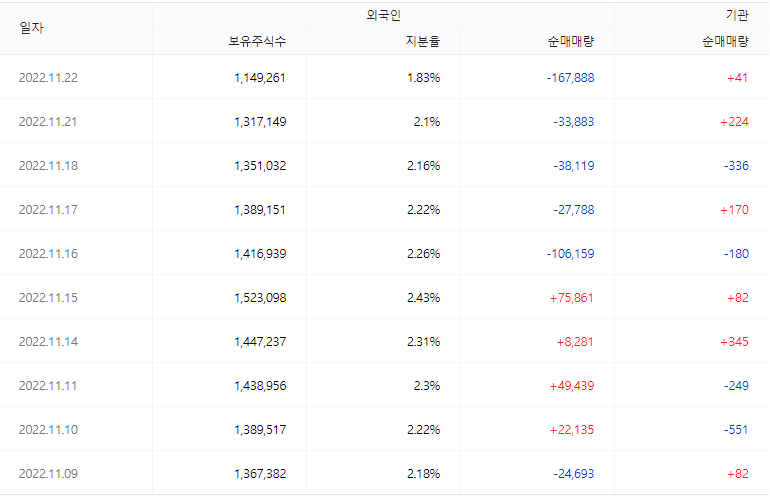
Task: Select the date cell 2022.11.15
Action: (48, 298)
